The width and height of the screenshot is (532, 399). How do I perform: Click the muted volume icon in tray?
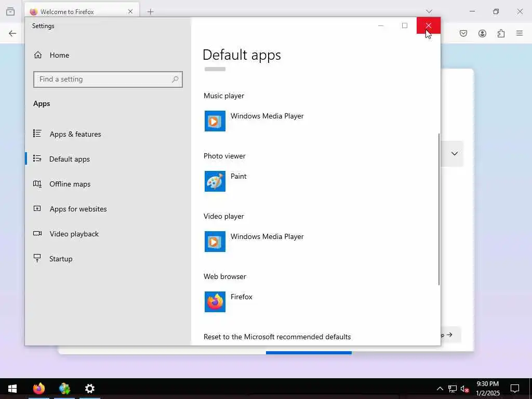click(x=464, y=389)
